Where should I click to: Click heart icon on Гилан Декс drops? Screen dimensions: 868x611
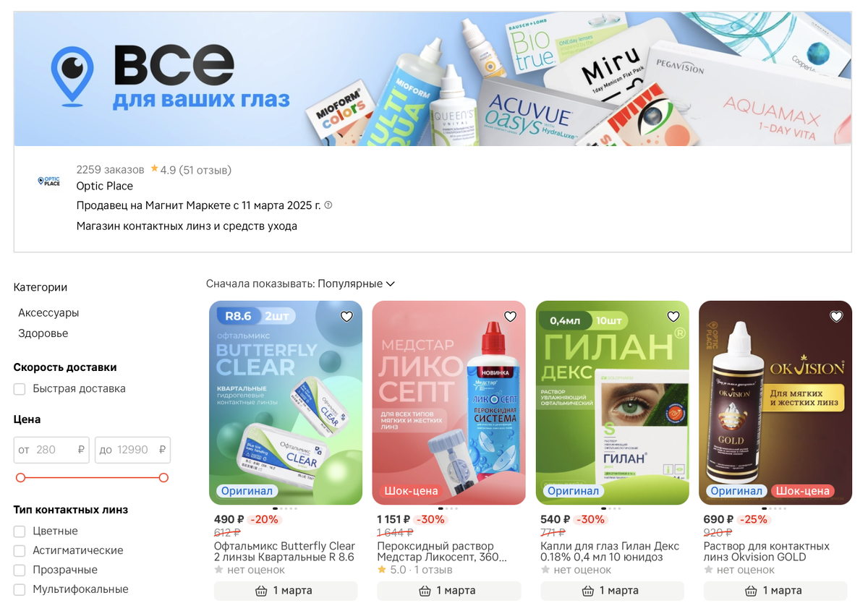673,317
